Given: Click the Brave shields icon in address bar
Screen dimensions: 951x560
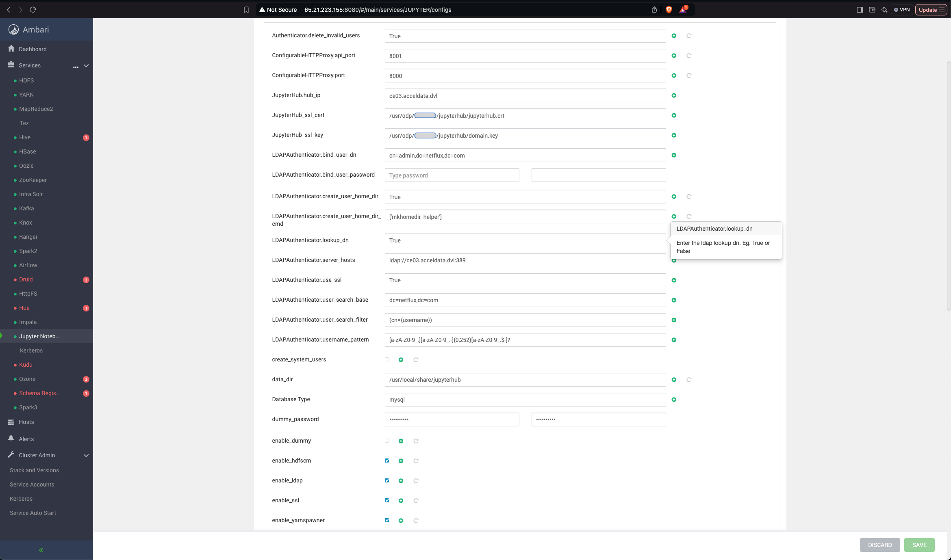Looking at the screenshot, I should [669, 10].
